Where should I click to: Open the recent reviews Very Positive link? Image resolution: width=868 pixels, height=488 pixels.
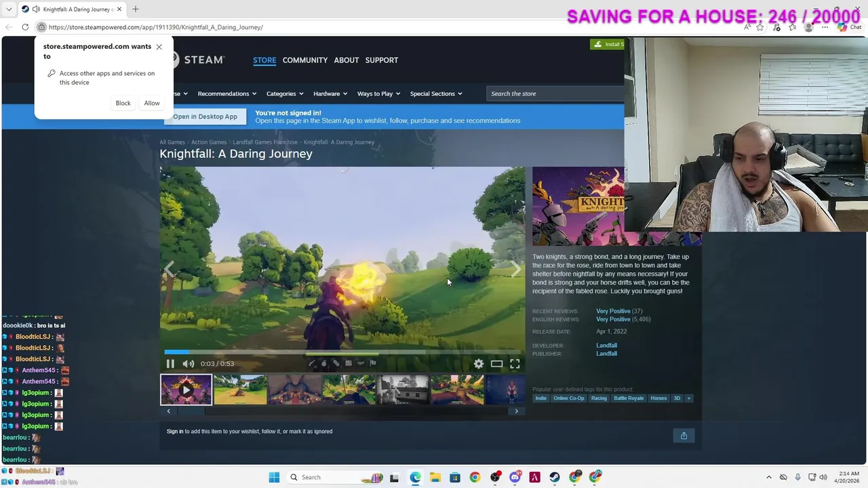613,311
